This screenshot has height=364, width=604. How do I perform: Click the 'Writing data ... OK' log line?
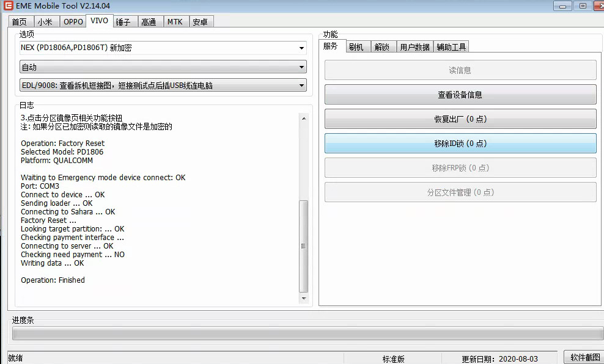point(53,263)
